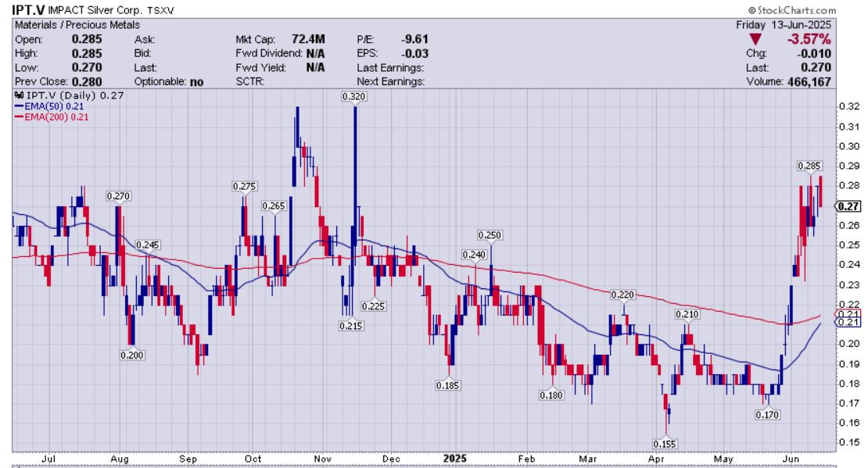Click the EPS -0.03 value

tap(414, 54)
